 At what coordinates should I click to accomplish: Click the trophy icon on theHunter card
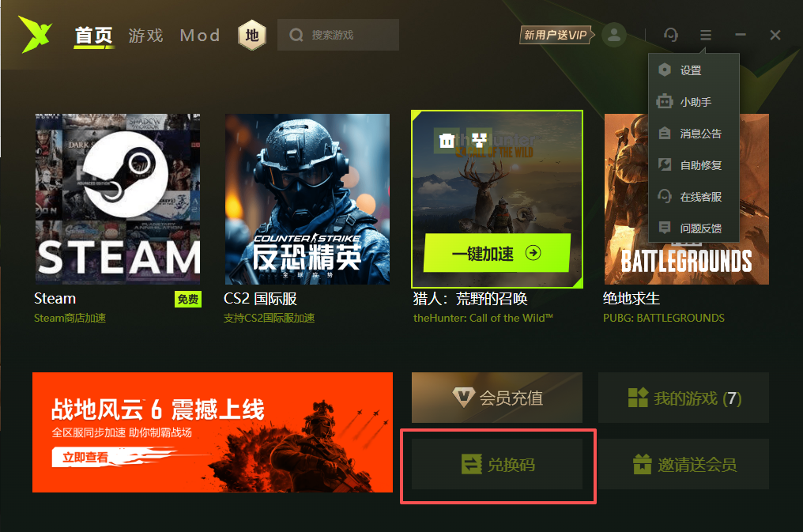click(480, 140)
